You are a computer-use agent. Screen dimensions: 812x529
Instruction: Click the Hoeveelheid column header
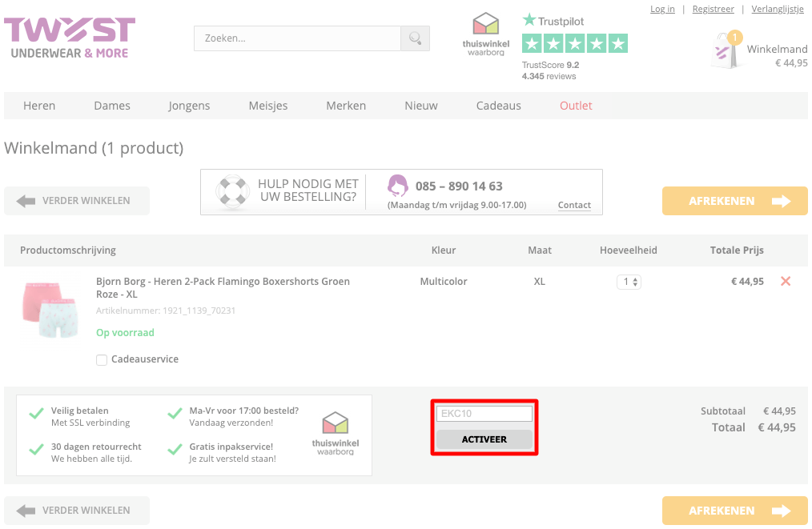[x=628, y=250]
